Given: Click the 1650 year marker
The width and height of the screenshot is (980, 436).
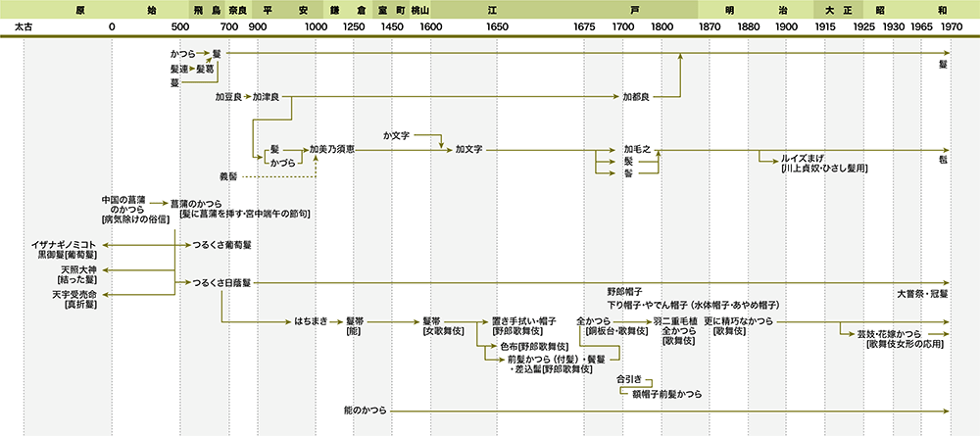Looking at the screenshot, I should click(x=497, y=27).
